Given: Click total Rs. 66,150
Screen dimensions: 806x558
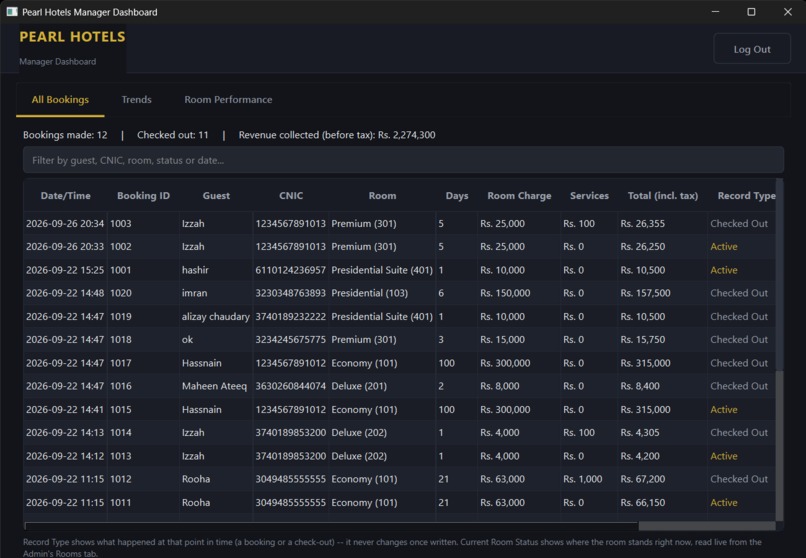Looking at the screenshot, I should (643, 503).
